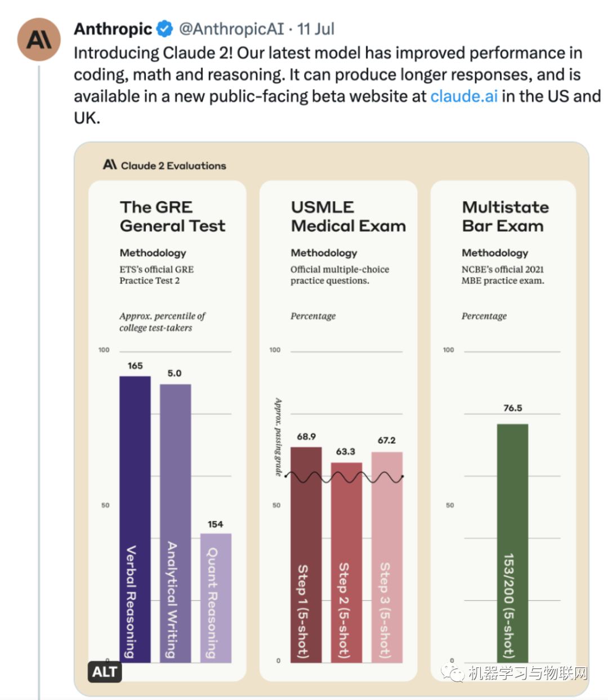Click the Anthropic logo in chart header
Image resolution: width=608 pixels, height=700 pixels.
click(x=110, y=164)
